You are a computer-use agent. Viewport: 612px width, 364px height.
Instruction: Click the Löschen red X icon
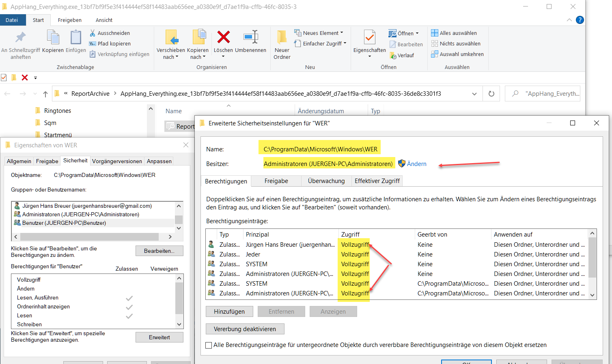click(223, 37)
